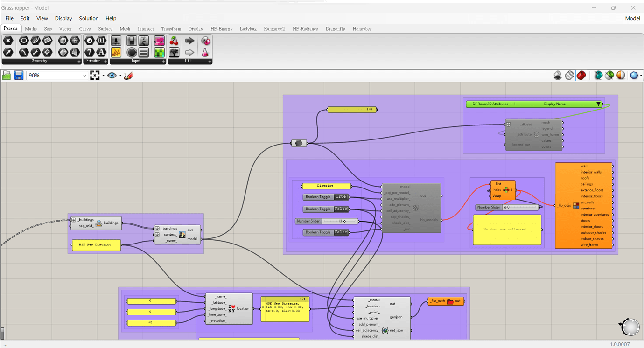This screenshot has height=348, width=644.
Task: Click the Model document name at top right
Action: point(633,18)
